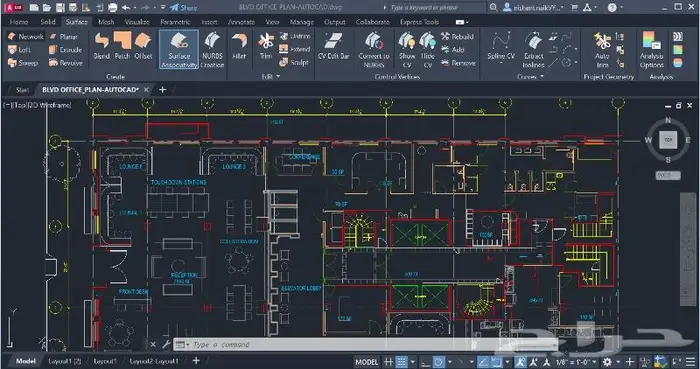
Task: Open the AutoCAD application menu
Action: coord(12,8)
